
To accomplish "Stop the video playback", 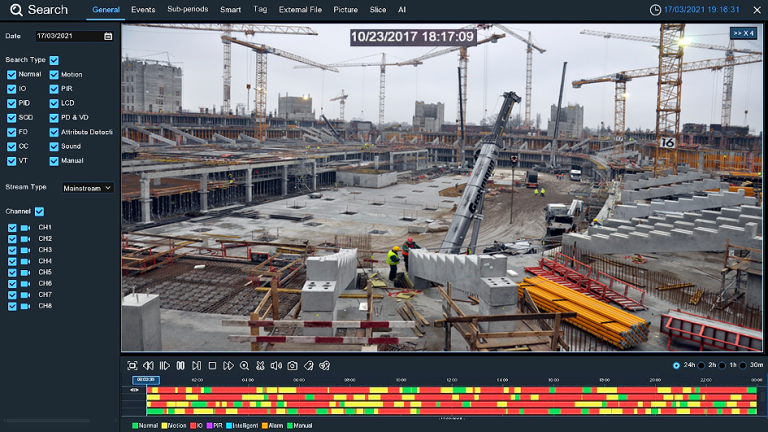I will (212, 366).
